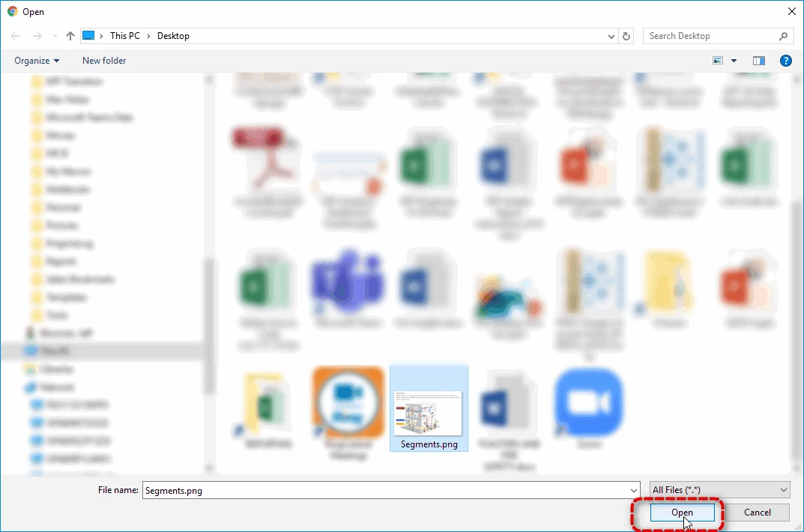Open the Help icon
Viewport: 804px width, 532px height.
pyautogui.click(x=785, y=61)
